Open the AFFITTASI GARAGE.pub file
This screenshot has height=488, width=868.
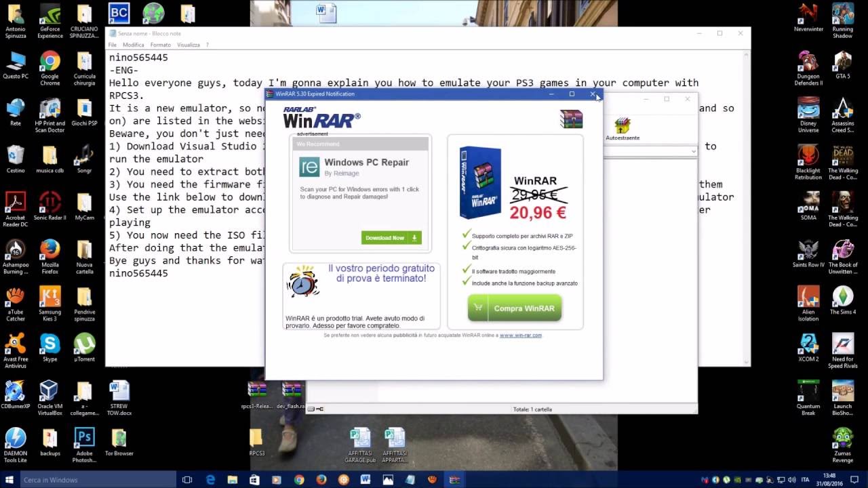coord(360,445)
